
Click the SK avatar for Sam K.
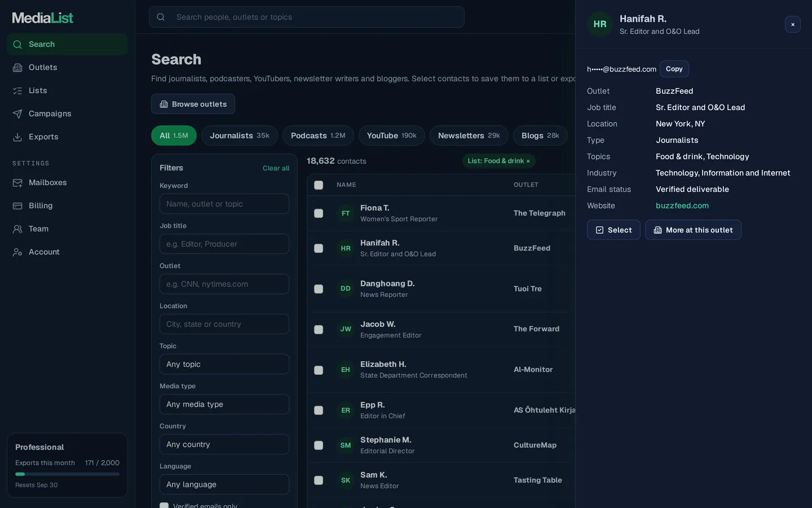coord(346,480)
